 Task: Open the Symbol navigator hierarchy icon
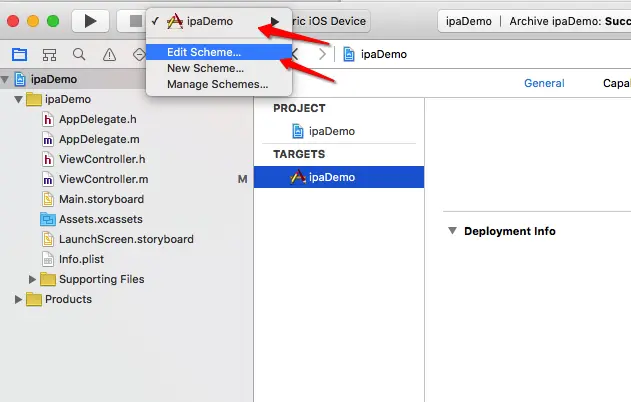tap(49, 54)
